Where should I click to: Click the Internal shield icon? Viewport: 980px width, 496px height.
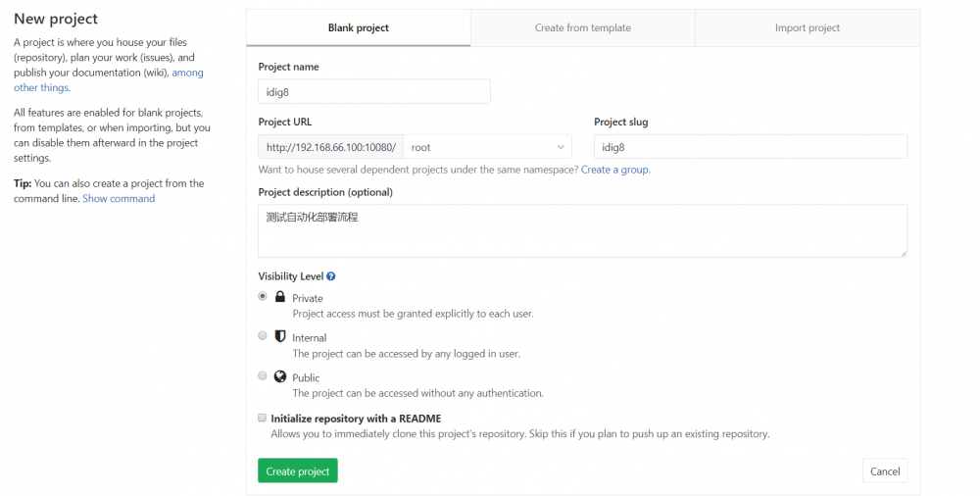point(280,336)
